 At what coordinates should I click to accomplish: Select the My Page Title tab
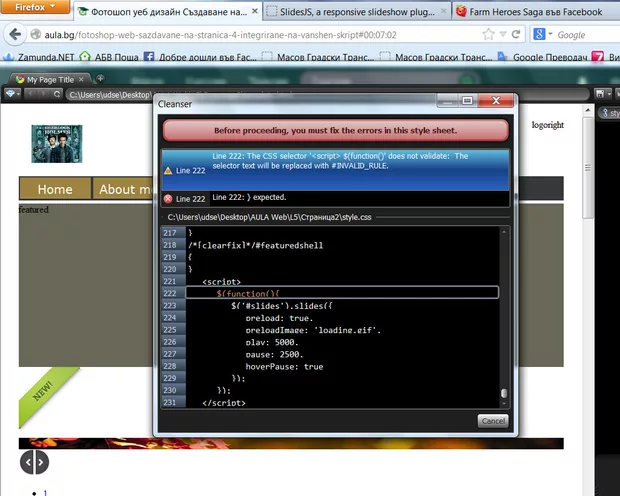tap(49, 80)
